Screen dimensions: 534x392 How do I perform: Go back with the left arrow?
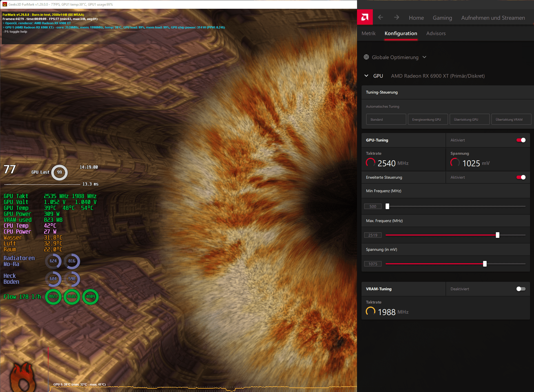[x=380, y=17]
